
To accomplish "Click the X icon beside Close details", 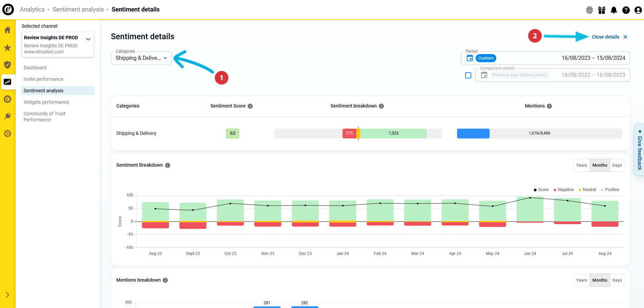I will pyautogui.click(x=625, y=37).
